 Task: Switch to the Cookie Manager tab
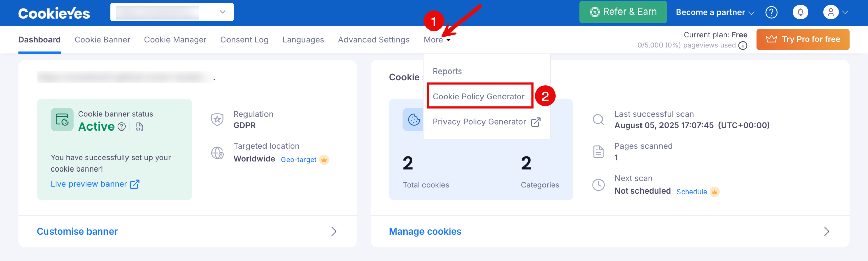click(175, 40)
